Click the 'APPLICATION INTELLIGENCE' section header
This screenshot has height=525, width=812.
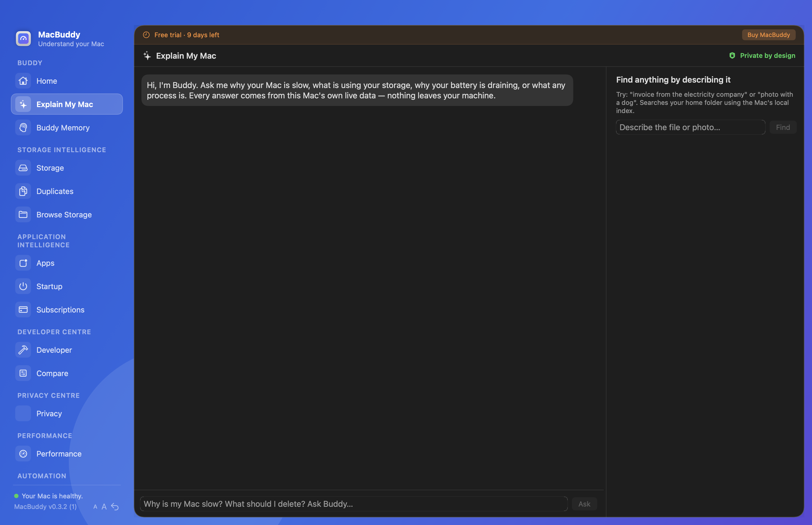pos(44,241)
